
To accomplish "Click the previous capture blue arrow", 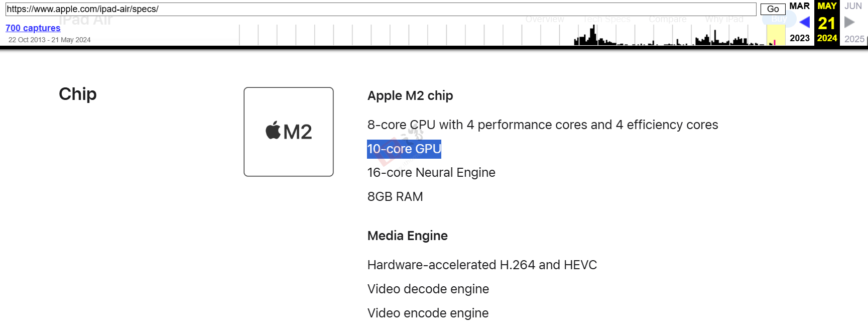I will (x=804, y=22).
